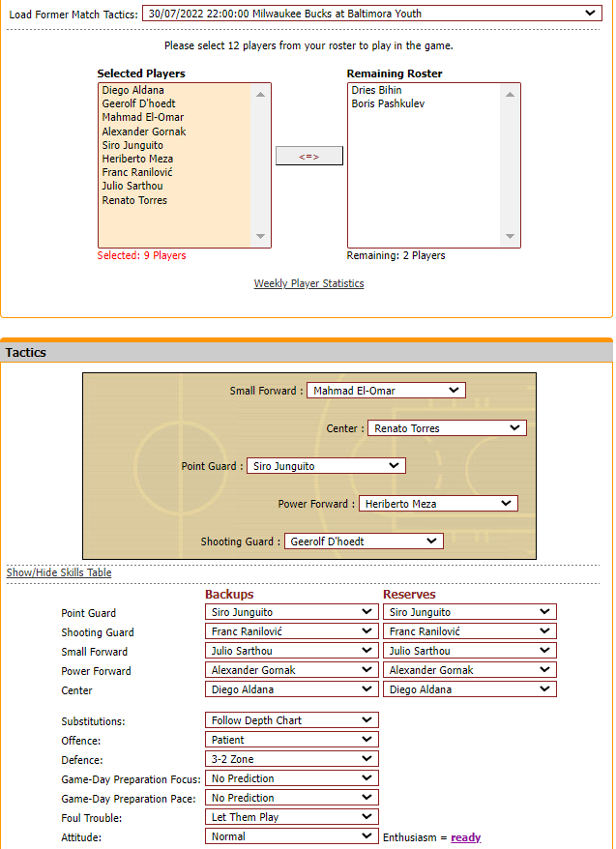Open the Point Guard starter dropdown
Image resolution: width=616 pixels, height=849 pixels.
click(326, 466)
